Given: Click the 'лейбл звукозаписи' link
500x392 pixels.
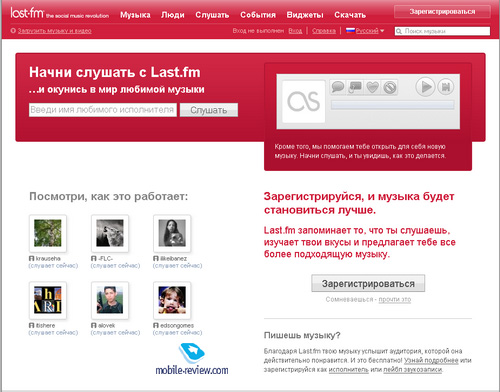Looking at the screenshot, I should tap(413, 370).
